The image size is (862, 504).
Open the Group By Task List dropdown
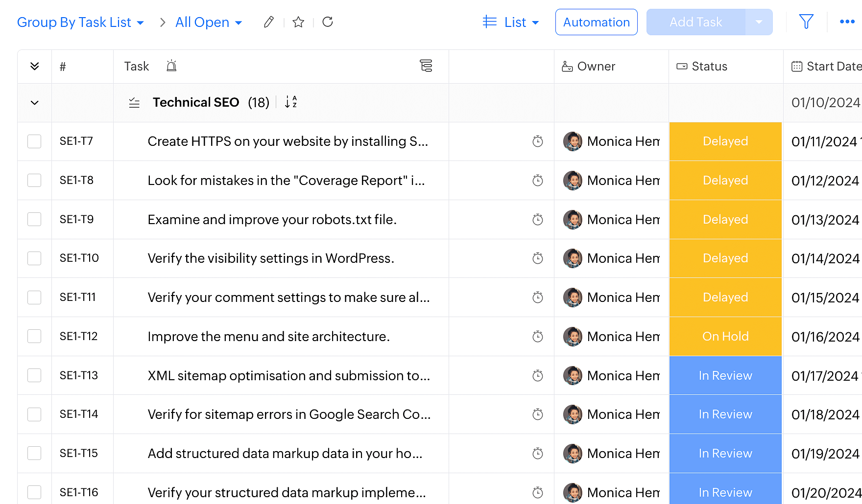click(x=80, y=23)
